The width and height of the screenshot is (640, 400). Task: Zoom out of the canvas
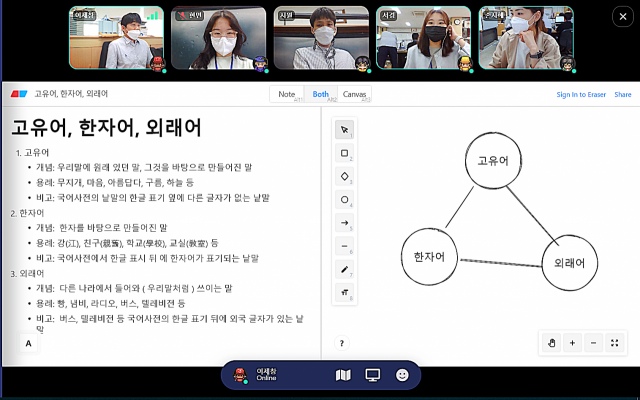(593, 343)
